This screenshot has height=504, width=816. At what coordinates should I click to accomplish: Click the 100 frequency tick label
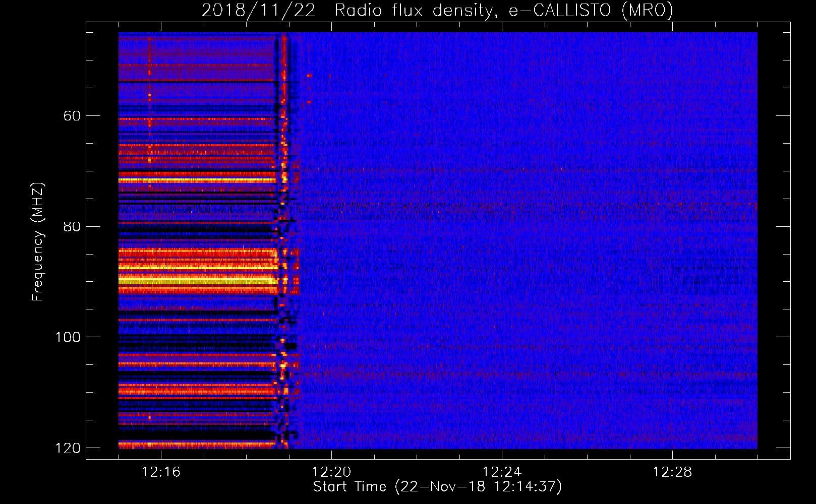pyautogui.click(x=68, y=337)
